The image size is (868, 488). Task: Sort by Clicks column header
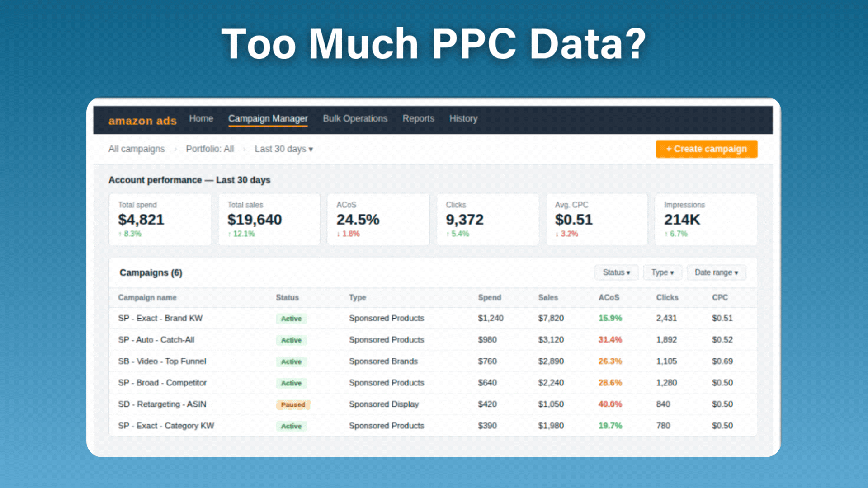[667, 297]
